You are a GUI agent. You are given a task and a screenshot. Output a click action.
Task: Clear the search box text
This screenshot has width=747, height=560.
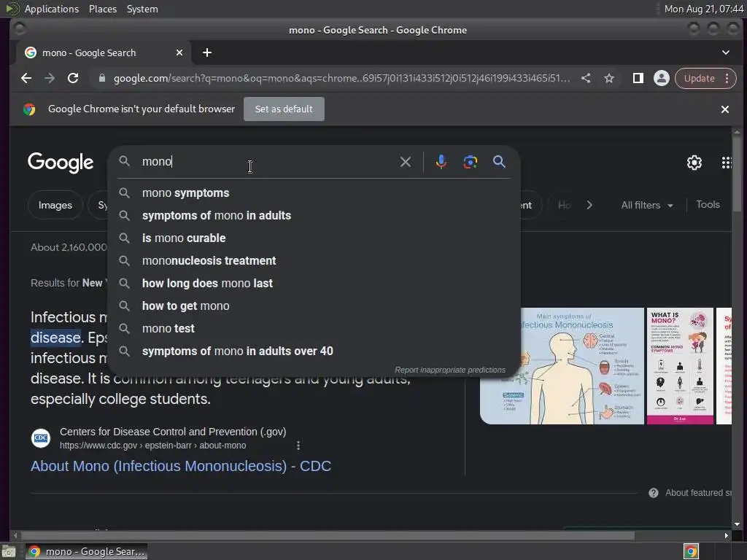coord(406,162)
